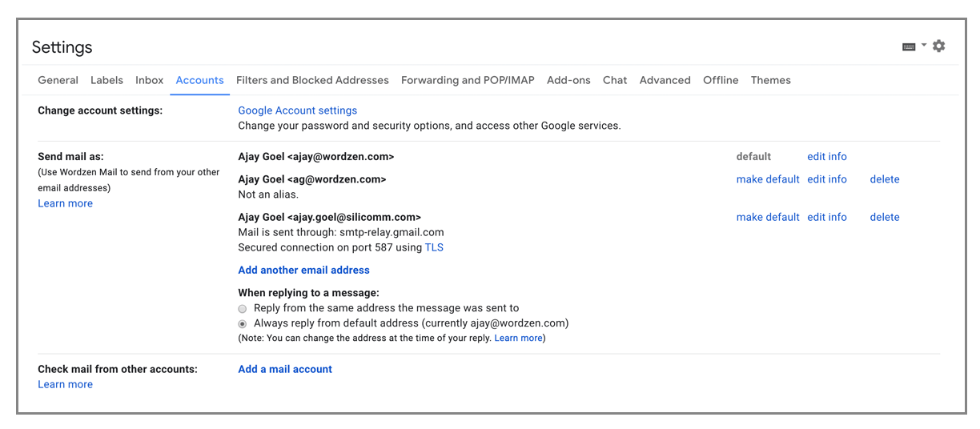Edit info for ajay@wordzen.com
980x429 pixels.
(x=827, y=157)
